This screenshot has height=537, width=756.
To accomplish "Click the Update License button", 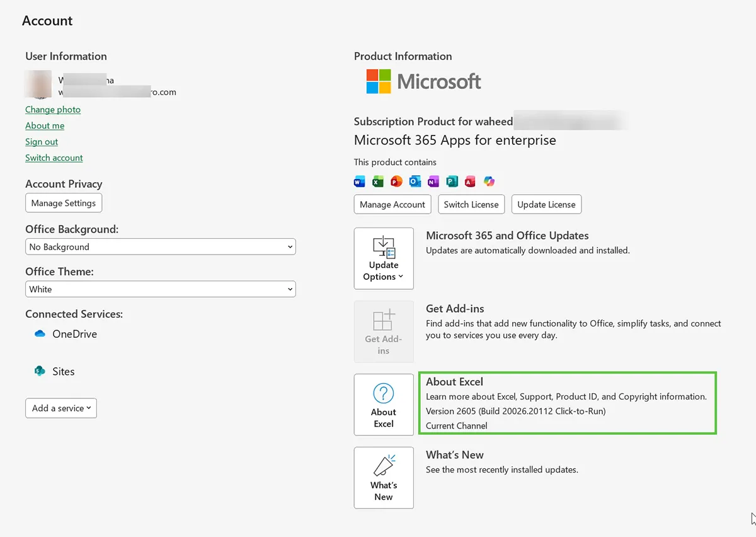I will pyautogui.click(x=546, y=204).
